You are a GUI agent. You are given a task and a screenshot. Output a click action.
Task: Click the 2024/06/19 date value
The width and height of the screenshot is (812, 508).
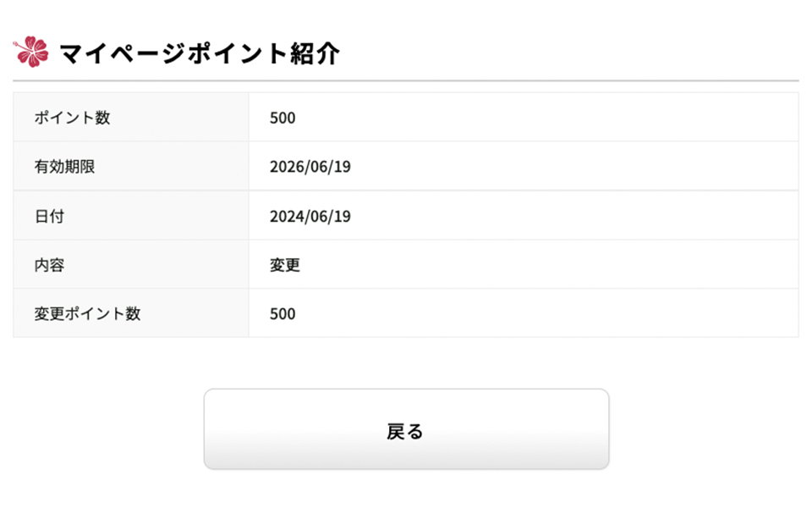310,216
